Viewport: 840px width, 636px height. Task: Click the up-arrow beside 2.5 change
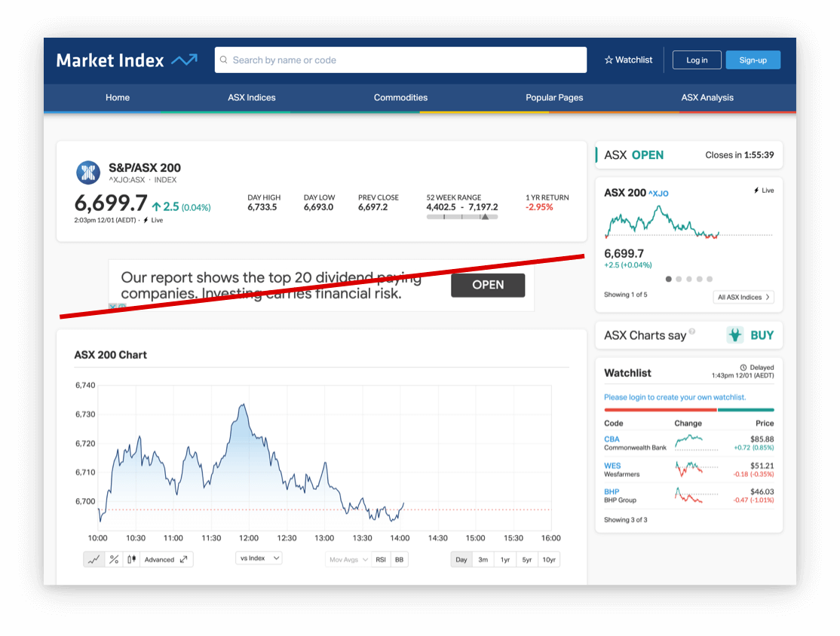coord(156,206)
